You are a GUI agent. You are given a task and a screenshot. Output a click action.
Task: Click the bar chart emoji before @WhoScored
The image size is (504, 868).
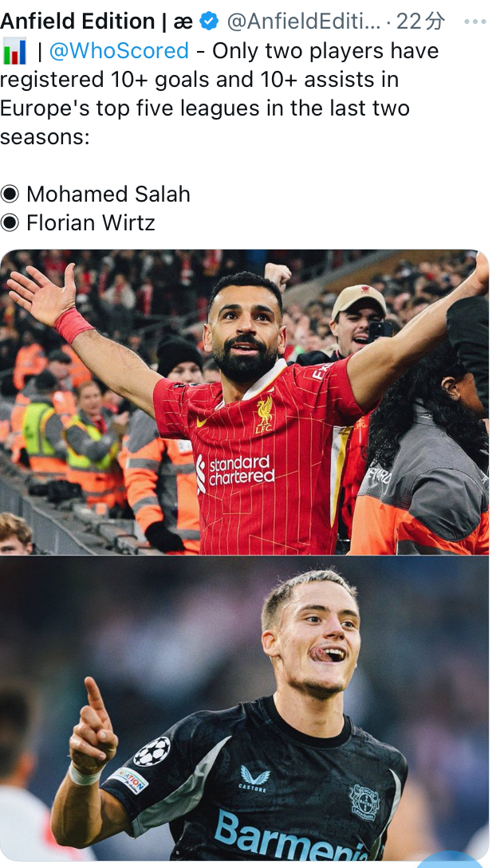click(x=14, y=51)
